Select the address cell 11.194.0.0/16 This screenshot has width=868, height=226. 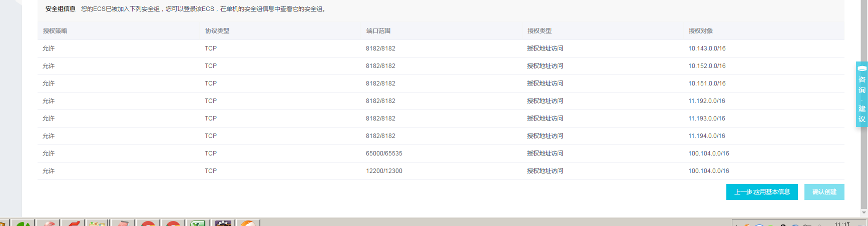[707, 136]
